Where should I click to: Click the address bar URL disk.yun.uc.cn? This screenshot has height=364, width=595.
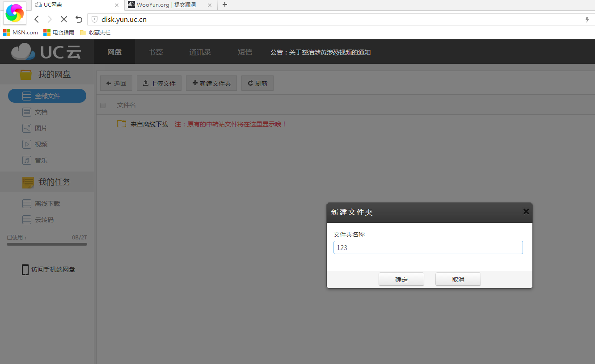tap(124, 19)
